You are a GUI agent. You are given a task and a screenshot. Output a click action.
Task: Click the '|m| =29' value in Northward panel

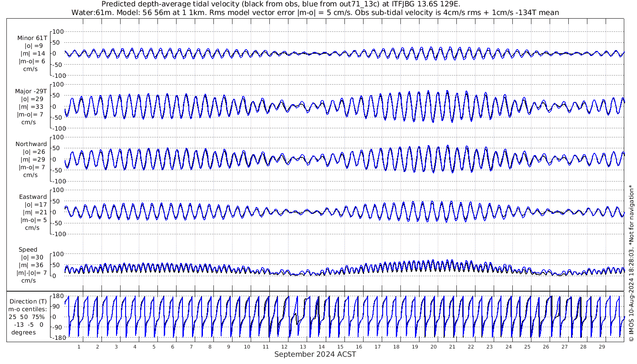(32, 159)
